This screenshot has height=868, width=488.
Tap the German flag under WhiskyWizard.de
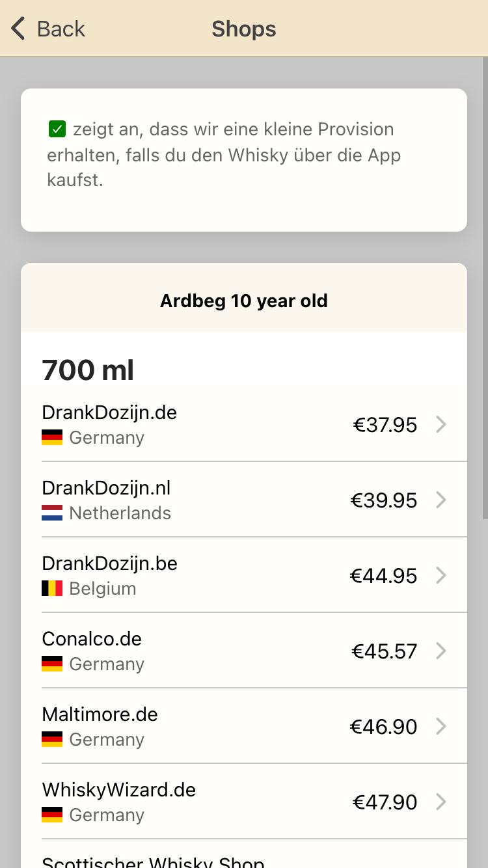point(52,815)
